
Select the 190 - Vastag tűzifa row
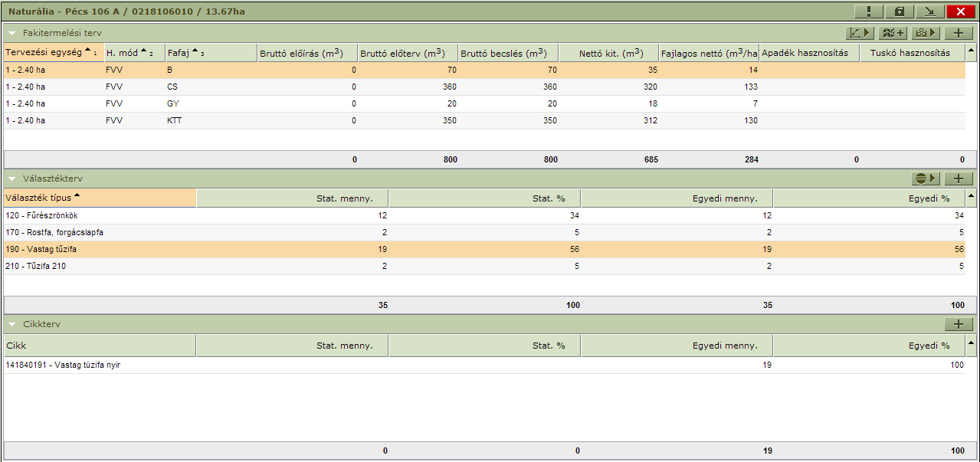point(484,249)
